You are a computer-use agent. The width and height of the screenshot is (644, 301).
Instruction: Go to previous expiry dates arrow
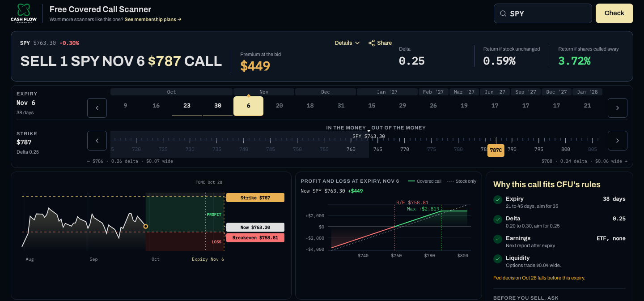pyautogui.click(x=97, y=108)
